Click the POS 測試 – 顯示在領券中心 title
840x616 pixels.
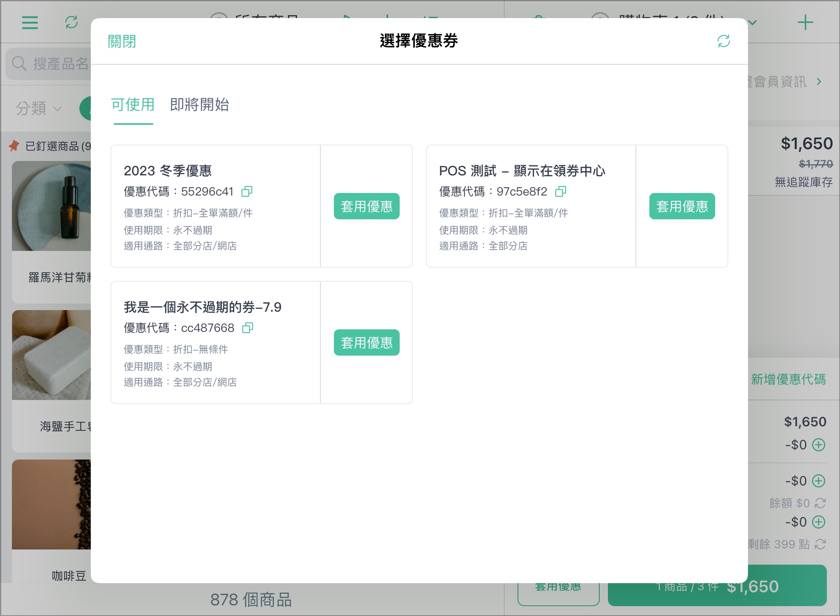point(522,170)
